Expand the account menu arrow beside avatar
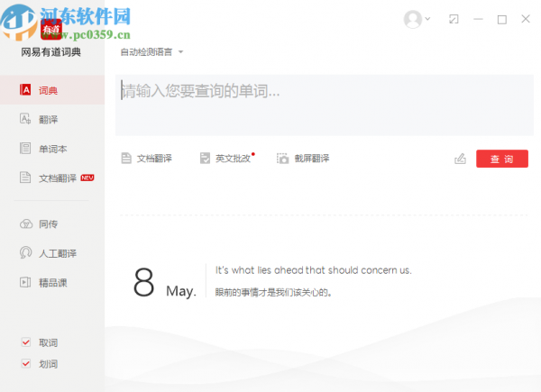This screenshot has height=392, width=541. 427,19
